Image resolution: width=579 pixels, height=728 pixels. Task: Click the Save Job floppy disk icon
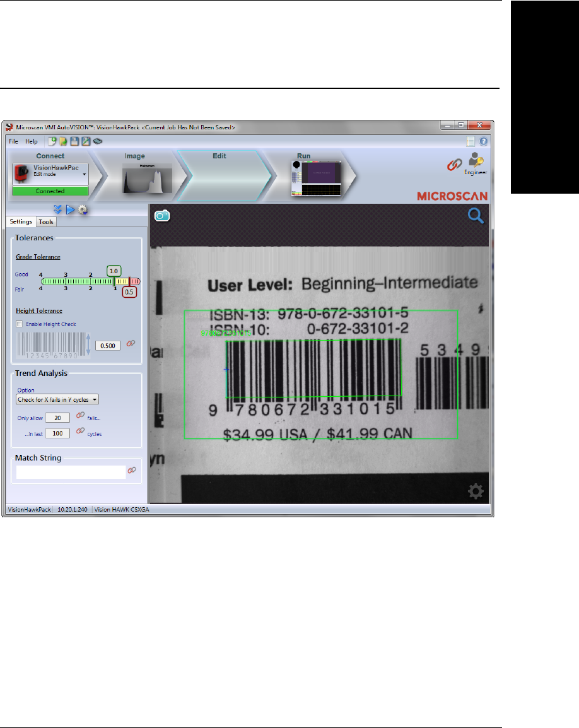pyautogui.click(x=74, y=141)
